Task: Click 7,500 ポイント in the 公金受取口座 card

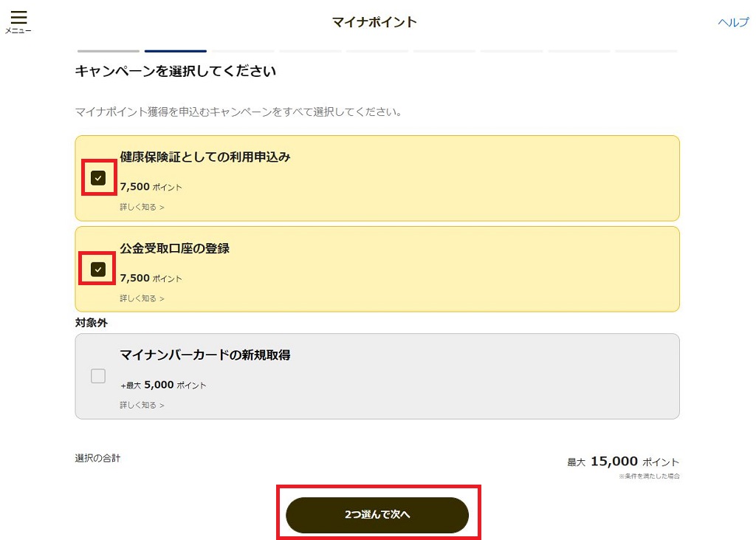Action: (151, 278)
